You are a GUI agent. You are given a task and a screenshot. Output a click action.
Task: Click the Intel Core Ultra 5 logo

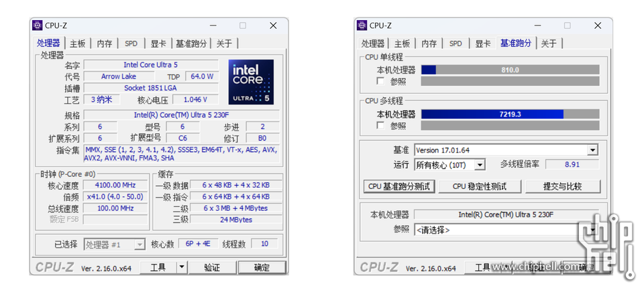point(252,81)
